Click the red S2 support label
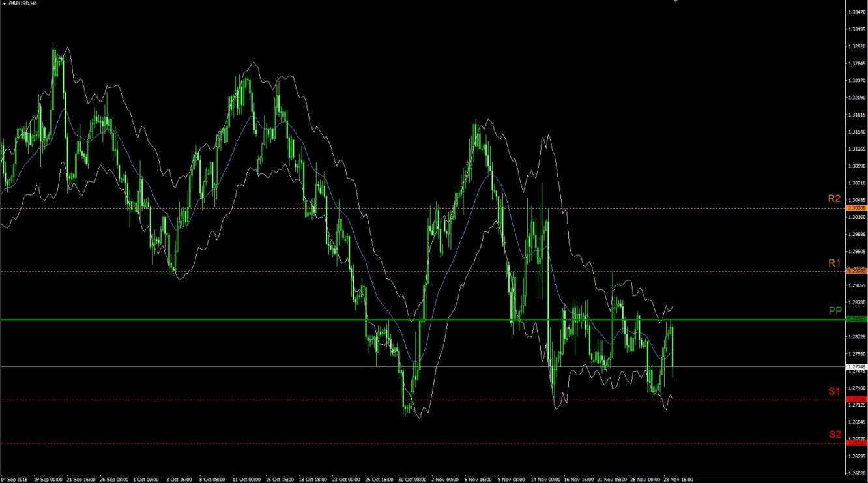The width and height of the screenshot is (868, 483). pos(834,434)
